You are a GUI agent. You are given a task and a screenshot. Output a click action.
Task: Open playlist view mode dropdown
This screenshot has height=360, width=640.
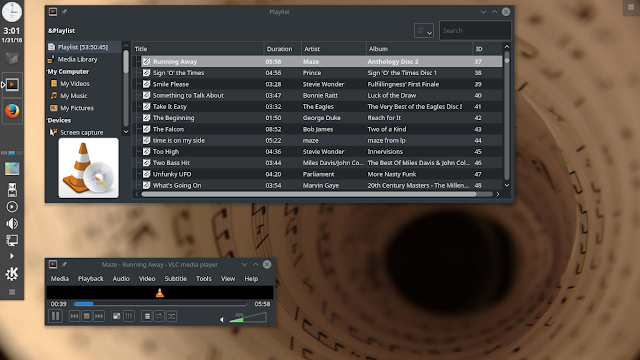[x=424, y=31]
